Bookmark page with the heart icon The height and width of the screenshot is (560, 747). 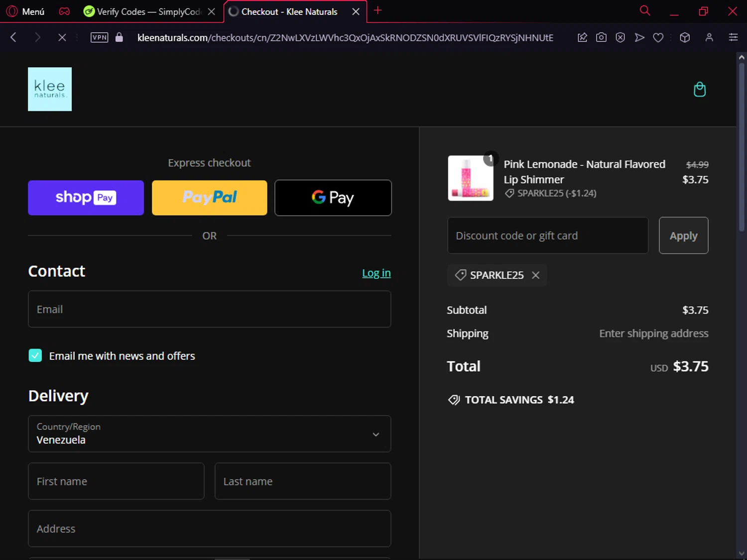tap(658, 37)
